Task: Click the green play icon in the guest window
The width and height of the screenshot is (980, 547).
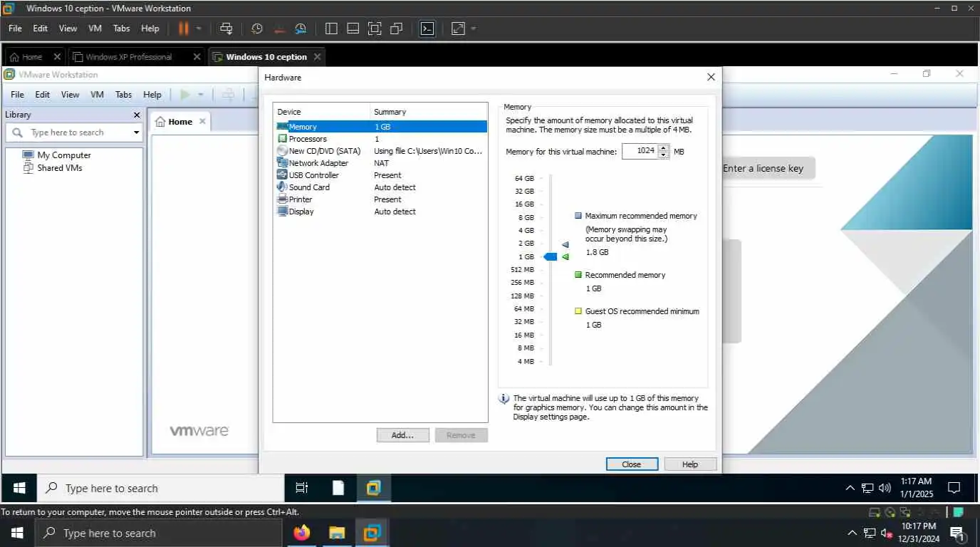Action: point(185,94)
